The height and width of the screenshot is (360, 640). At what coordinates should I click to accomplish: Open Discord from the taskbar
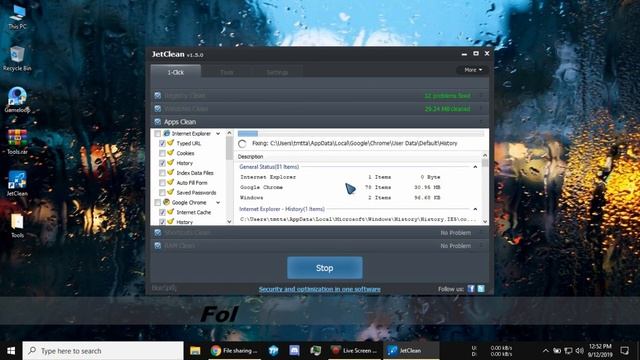point(294,351)
